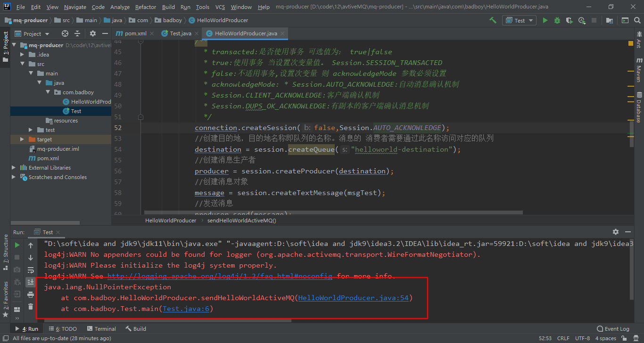Click the profiler run icon in toolbar
The image size is (644, 343).
(582, 20)
